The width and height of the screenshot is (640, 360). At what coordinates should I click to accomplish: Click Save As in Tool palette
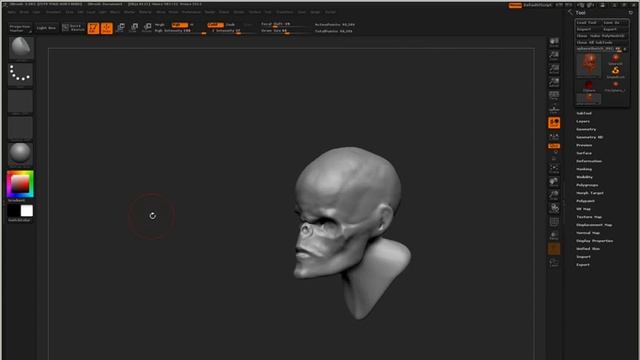click(615, 23)
